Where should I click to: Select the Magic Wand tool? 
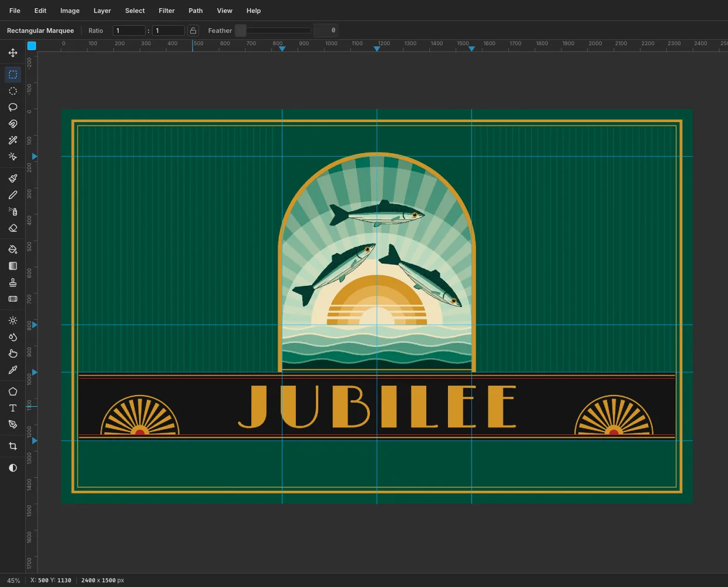pyautogui.click(x=13, y=140)
